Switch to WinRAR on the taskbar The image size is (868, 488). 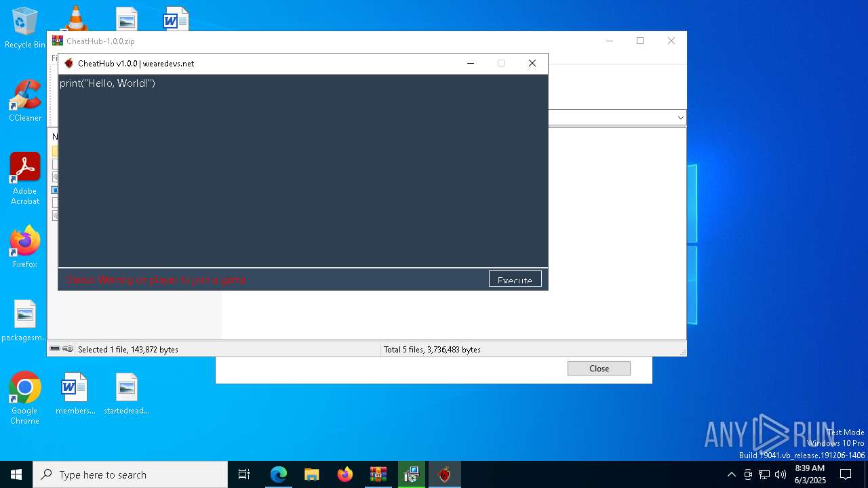pos(378,474)
